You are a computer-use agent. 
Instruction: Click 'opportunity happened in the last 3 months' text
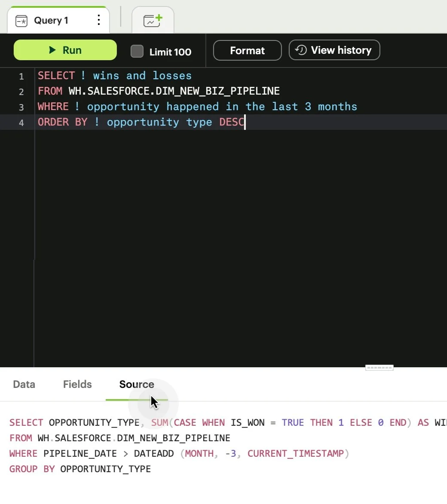tap(222, 107)
